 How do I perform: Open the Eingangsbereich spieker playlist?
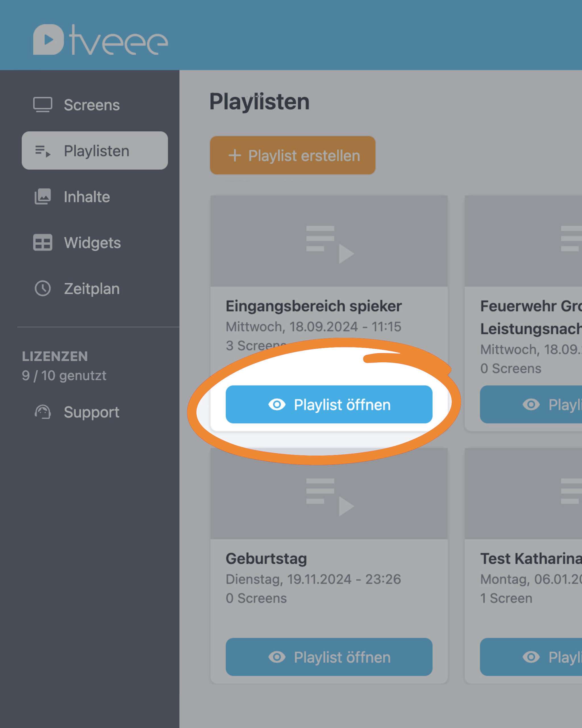pos(329,404)
